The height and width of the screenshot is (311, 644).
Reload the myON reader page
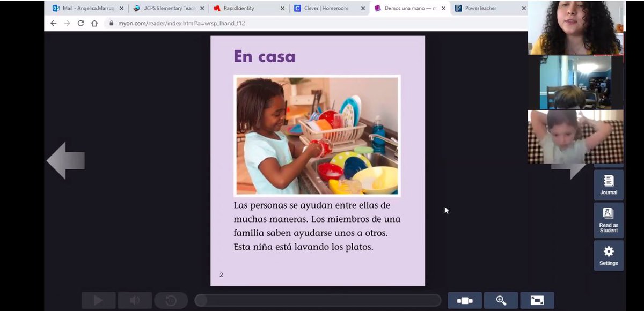[x=80, y=23]
